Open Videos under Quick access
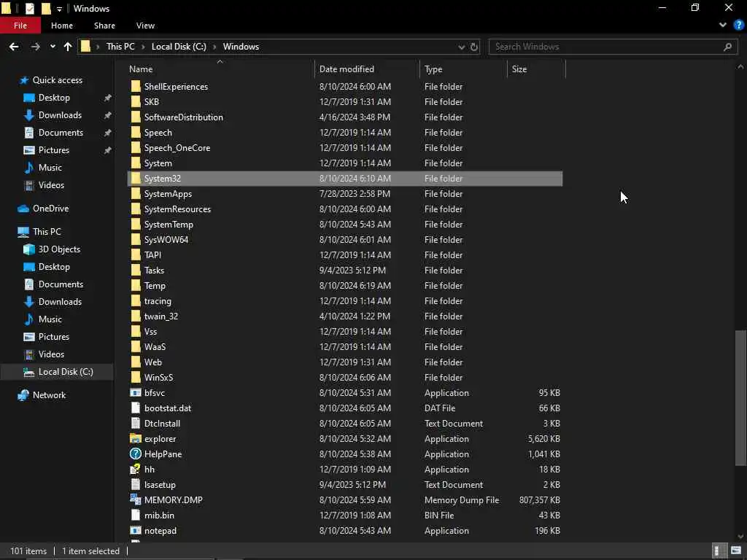Image resolution: width=747 pixels, height=560 pixels. click(51, 185)
